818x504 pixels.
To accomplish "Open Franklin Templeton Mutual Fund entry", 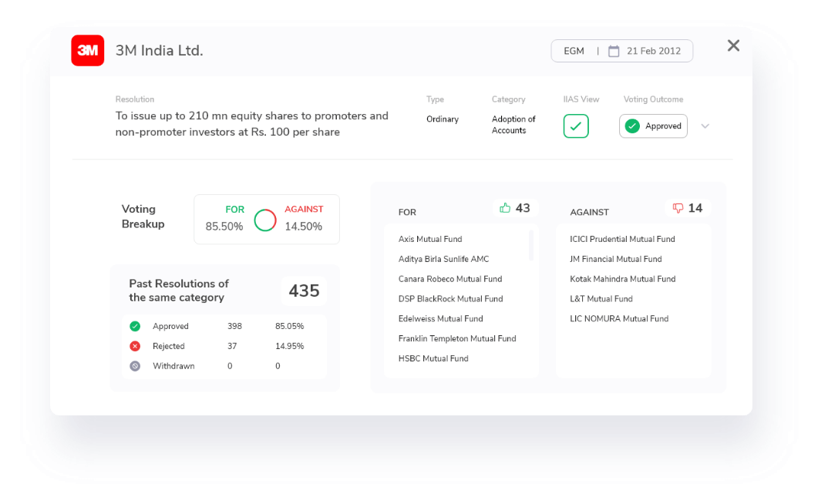I will click(457, 339).
